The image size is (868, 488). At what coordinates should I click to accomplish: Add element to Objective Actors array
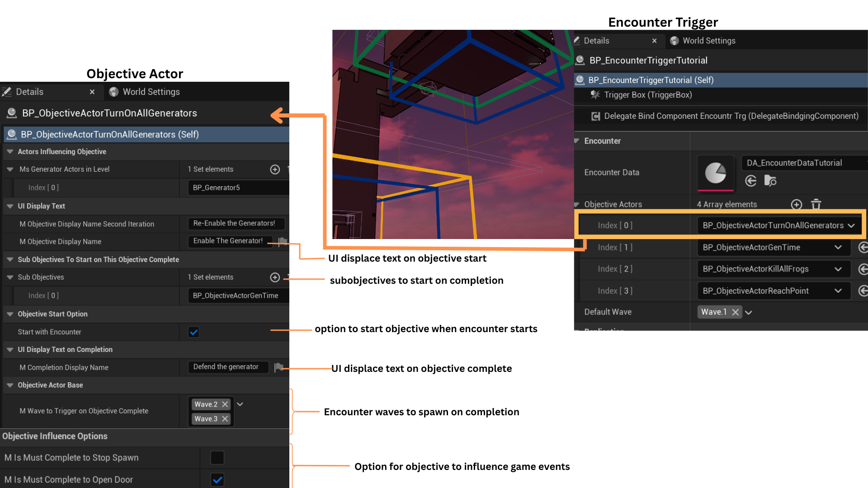(797, 205)
